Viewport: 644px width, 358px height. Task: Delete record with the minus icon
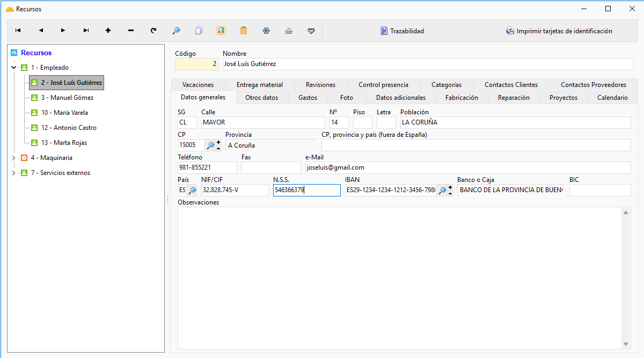click(x=131, y=31)
